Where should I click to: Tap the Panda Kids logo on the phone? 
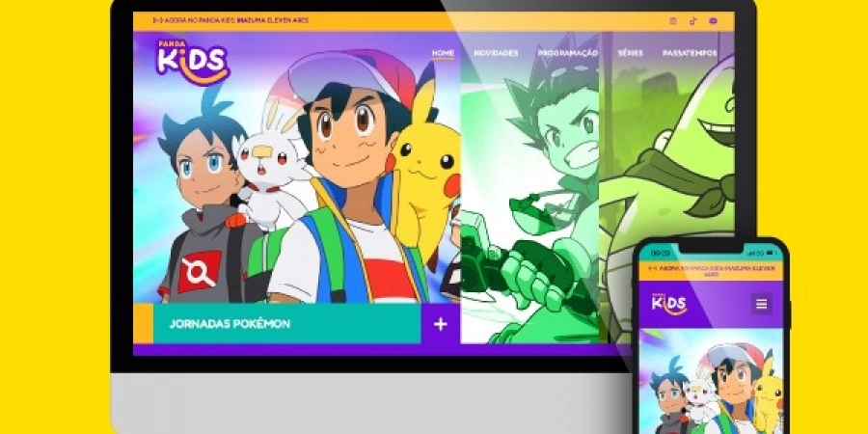[669, 304]
